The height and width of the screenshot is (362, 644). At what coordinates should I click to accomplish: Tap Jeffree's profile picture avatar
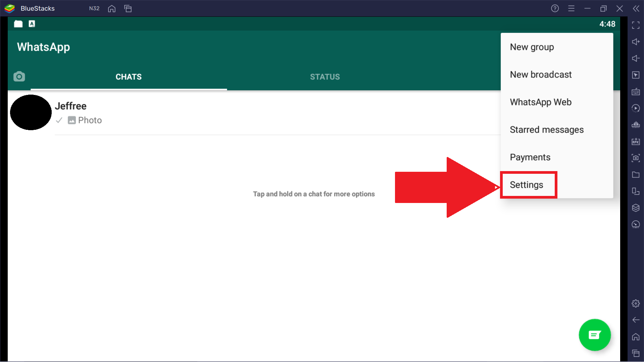point(31,112)
